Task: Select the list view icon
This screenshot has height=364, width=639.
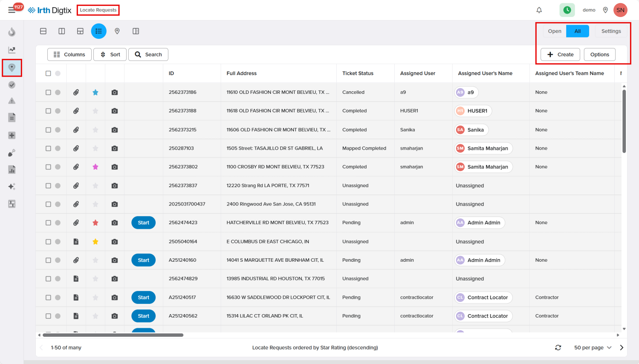Action: pyautogui.click(x=98, y=31)
